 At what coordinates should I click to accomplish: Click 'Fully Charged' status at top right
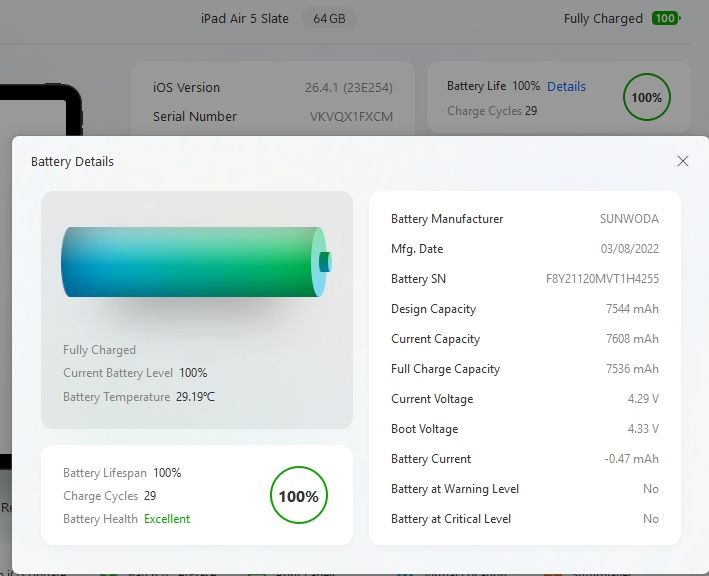603,19
